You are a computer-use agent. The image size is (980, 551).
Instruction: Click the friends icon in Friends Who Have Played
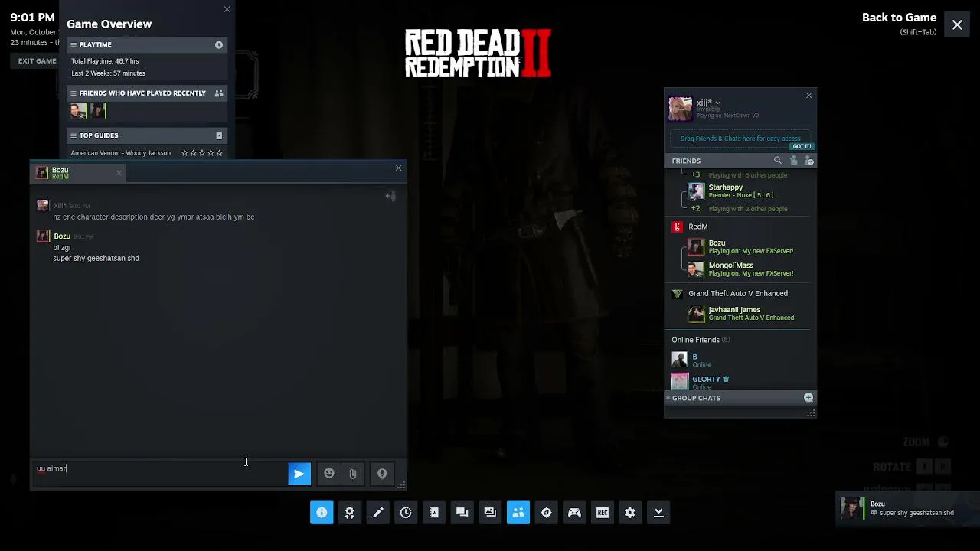219,93
